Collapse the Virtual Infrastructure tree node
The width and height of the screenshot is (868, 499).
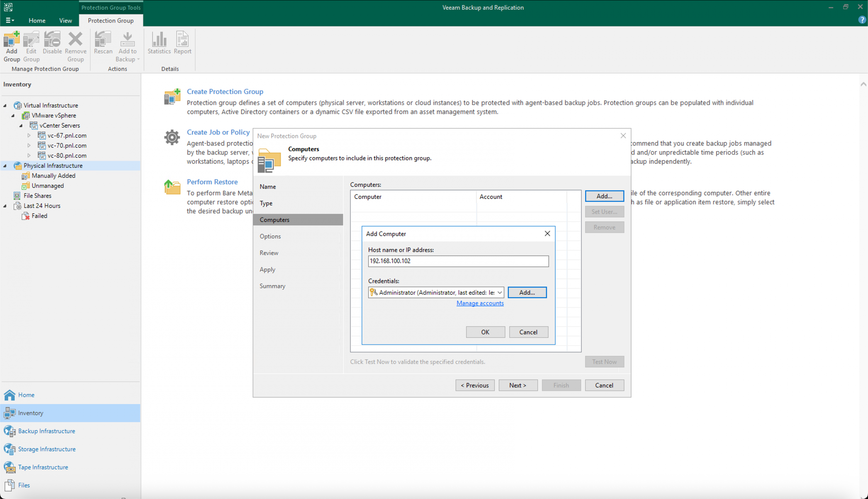pos(5,106)
